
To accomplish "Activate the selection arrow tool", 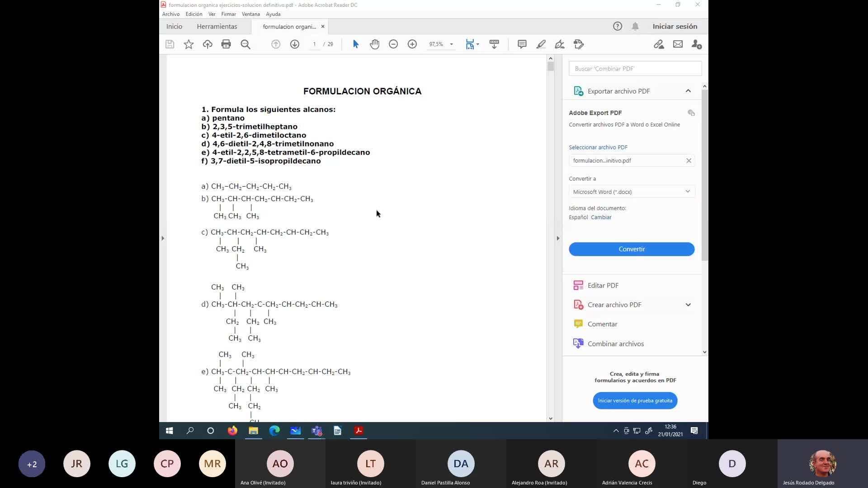I will click(x=355, y=44).
